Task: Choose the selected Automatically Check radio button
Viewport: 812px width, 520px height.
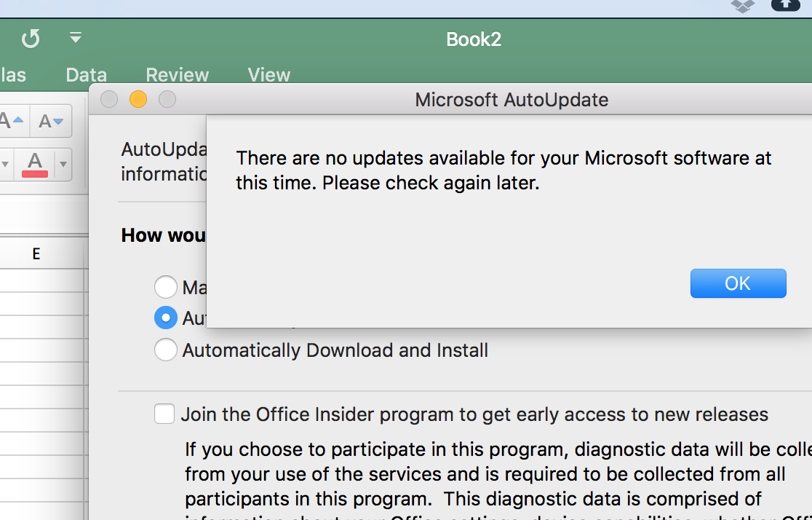Action: point(166,318)
